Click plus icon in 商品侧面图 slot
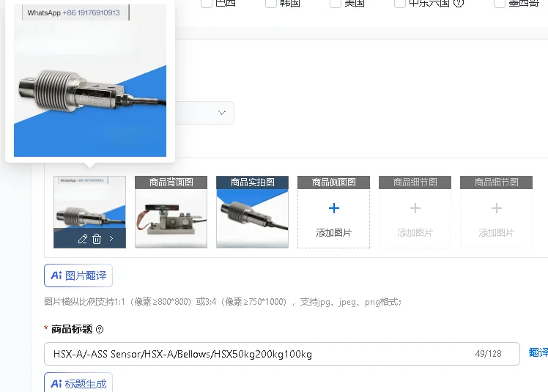 point(334,208)
